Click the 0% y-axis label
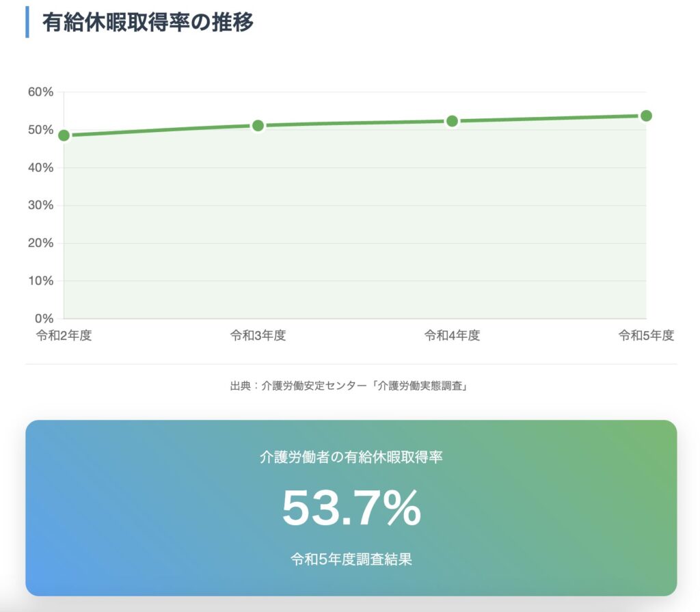The height and width of the screenshot is (612, 700). tap(44, 319)
